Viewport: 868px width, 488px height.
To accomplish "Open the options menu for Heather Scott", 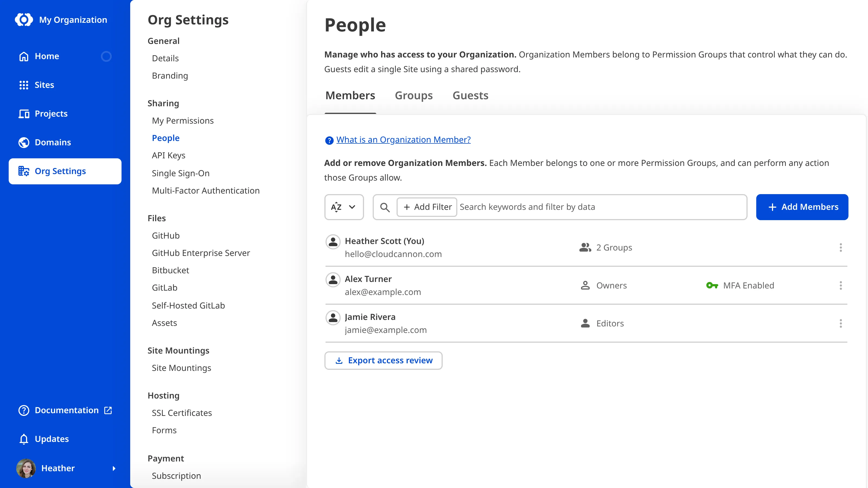I will [x=841, y=248].
